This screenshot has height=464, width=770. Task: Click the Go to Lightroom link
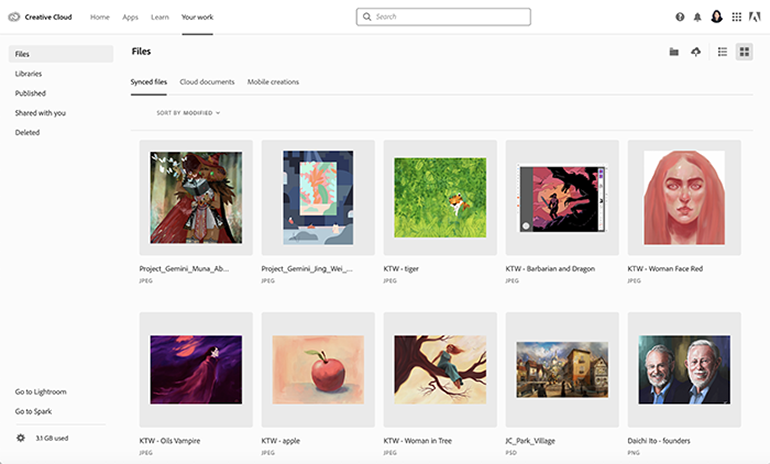40,392
